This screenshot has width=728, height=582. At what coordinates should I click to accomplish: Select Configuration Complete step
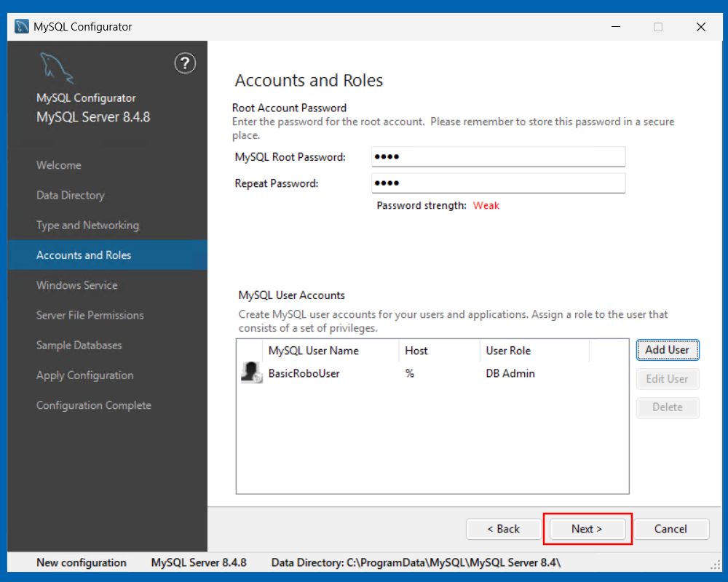pos(93,405)
